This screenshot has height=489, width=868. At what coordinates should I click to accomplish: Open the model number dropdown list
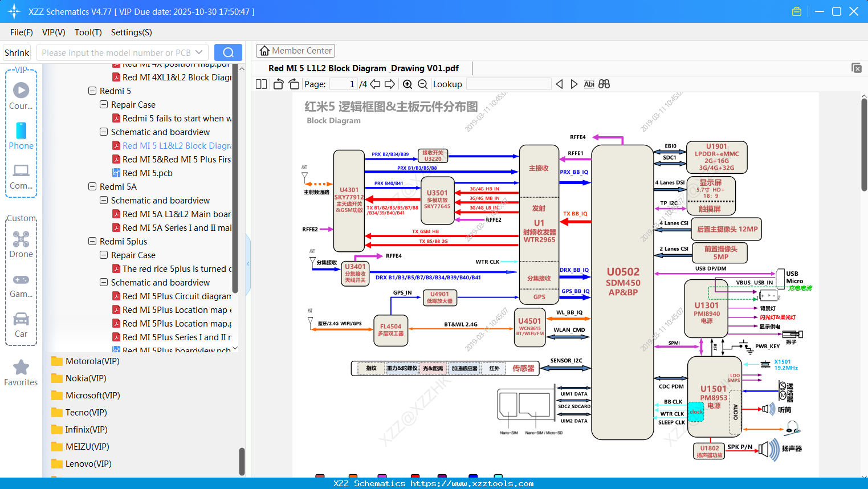click(198, 52)
